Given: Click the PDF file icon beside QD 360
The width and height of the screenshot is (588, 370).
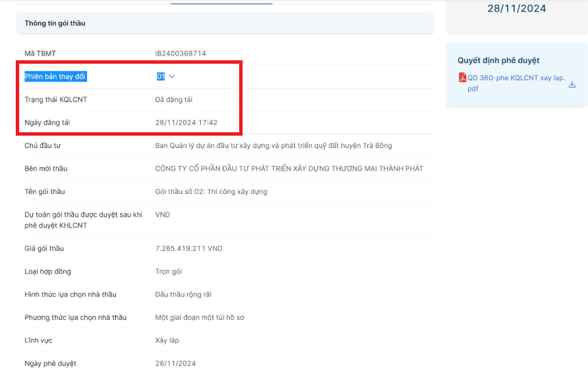Looking at the screenshot, I should [463, 78].
